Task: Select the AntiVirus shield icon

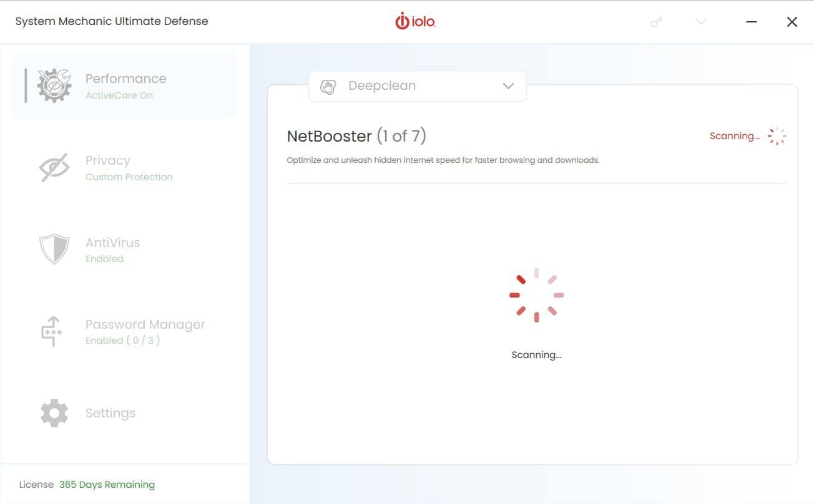Action: [x=54, y=250]
